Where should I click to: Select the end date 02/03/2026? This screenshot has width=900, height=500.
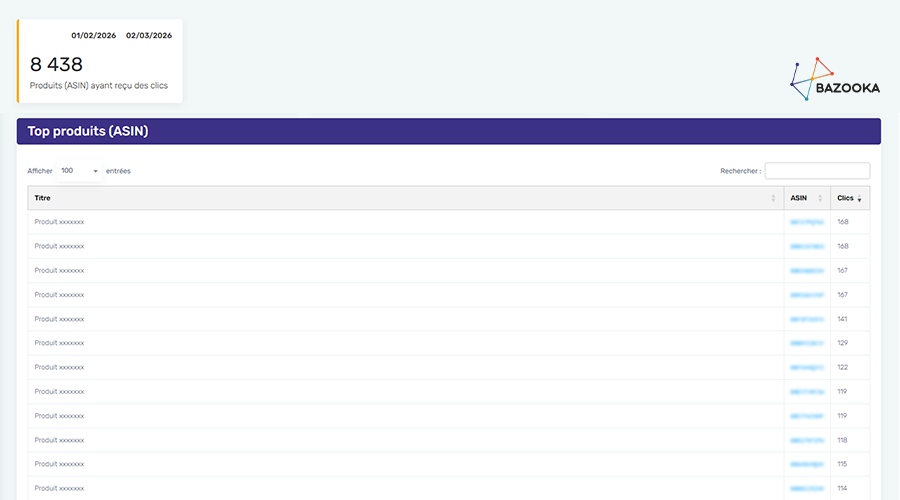pyautogui.click(x=149, y=36)
